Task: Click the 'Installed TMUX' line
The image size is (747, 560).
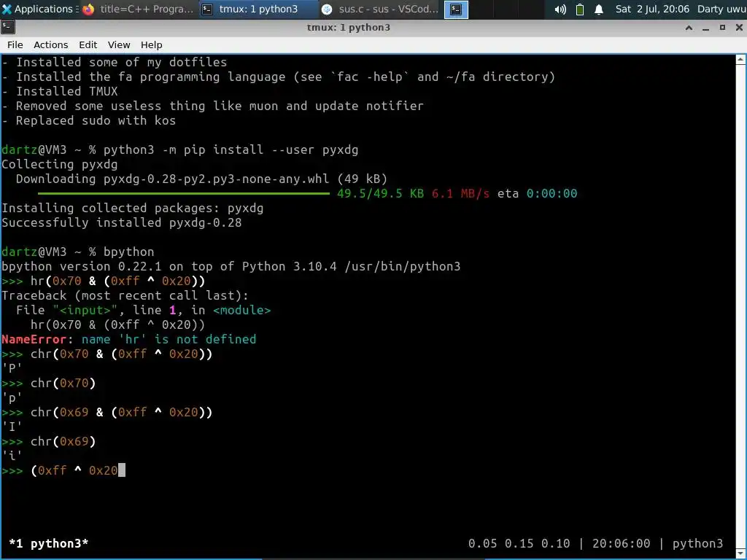Action: [60, 91]
